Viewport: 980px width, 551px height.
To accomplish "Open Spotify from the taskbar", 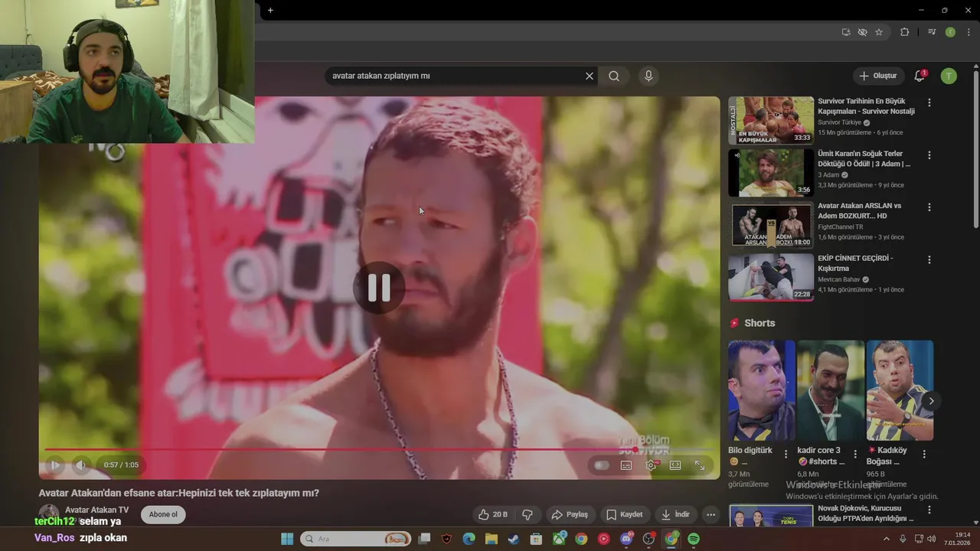I will pyautogui.click(x=694, y=539).
